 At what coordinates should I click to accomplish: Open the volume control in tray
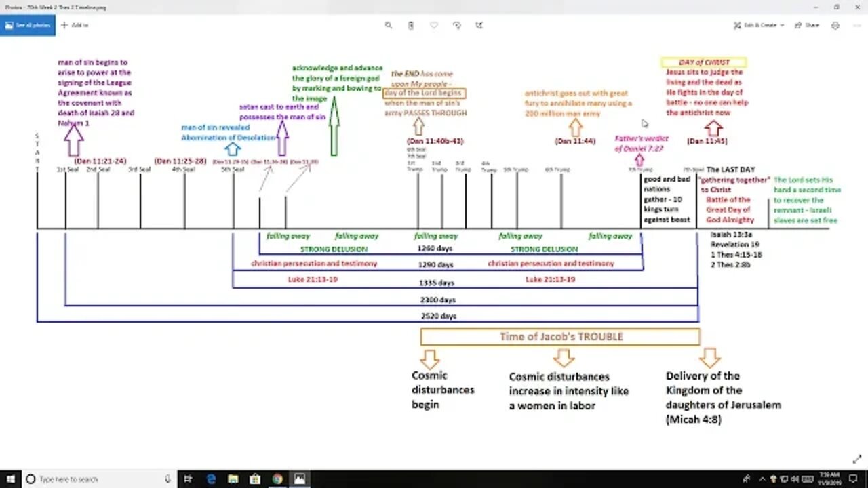coord(795,479)
